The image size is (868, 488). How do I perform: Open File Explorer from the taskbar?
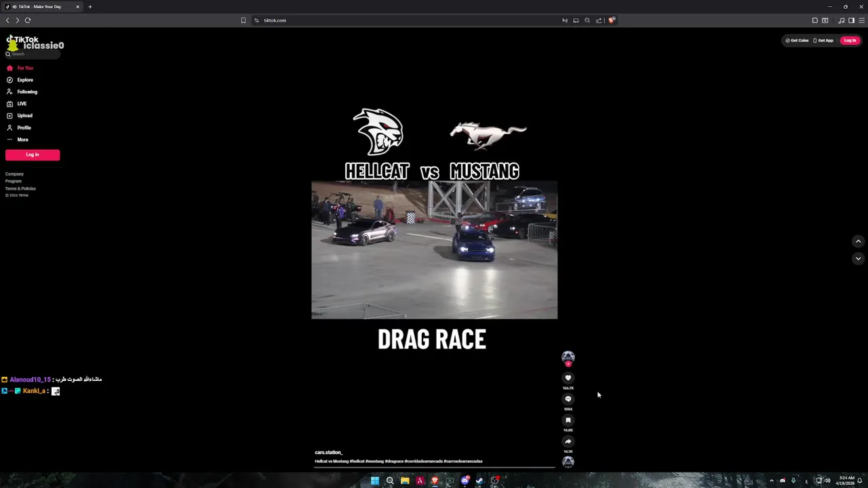[405, 481]
